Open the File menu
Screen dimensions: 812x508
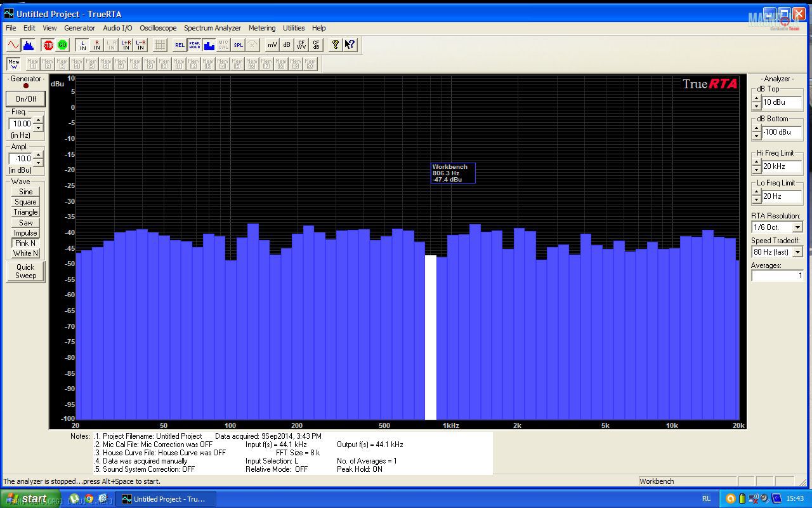pos(11,28)
